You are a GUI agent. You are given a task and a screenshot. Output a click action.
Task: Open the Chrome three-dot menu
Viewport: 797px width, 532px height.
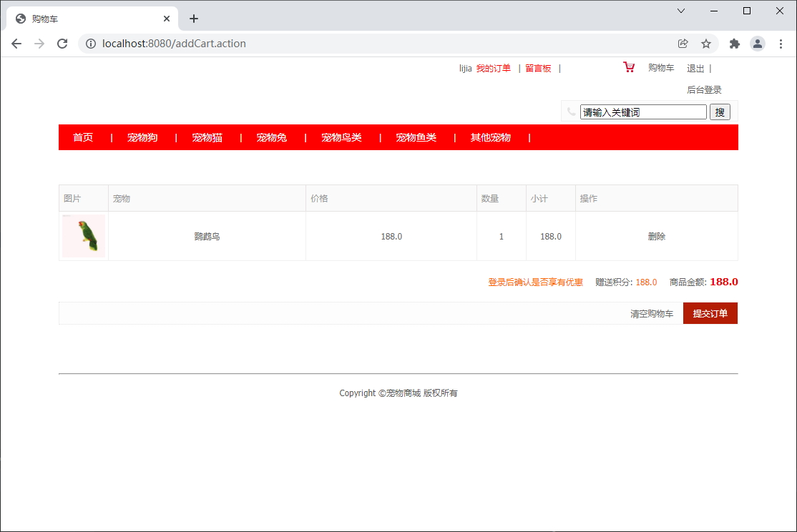point(781,44)
